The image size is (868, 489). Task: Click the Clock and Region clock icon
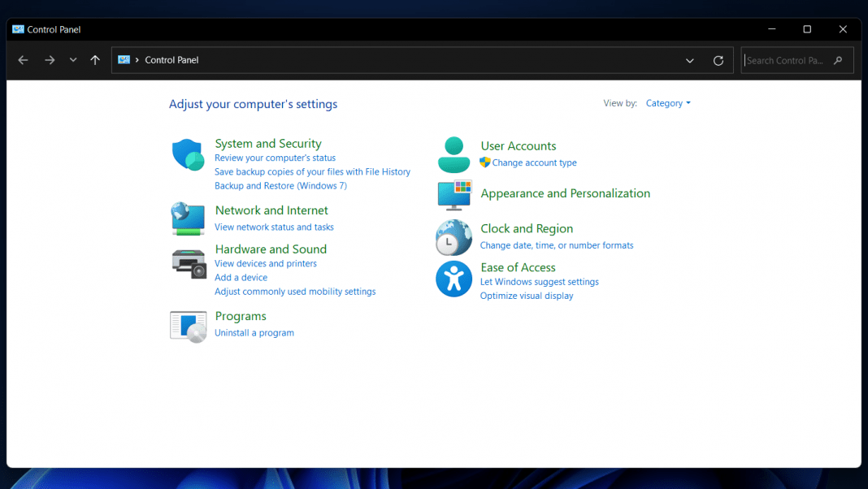click(454, 237)
